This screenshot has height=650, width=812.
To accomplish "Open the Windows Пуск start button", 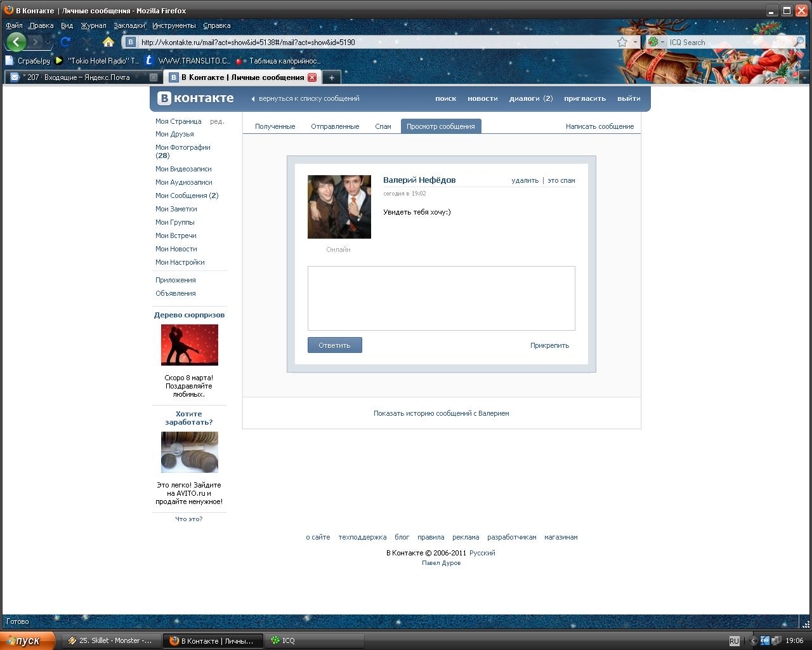I will click(x=28, y=640).
